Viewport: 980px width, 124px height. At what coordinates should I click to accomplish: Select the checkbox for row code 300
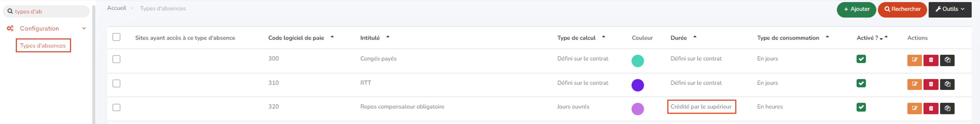(116, 59)
